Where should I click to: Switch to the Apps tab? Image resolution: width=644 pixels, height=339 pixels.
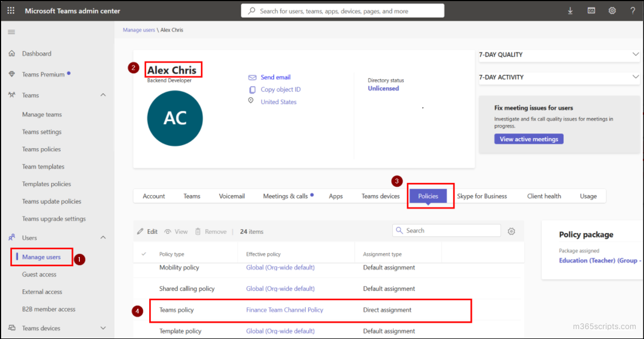point(335,196)
